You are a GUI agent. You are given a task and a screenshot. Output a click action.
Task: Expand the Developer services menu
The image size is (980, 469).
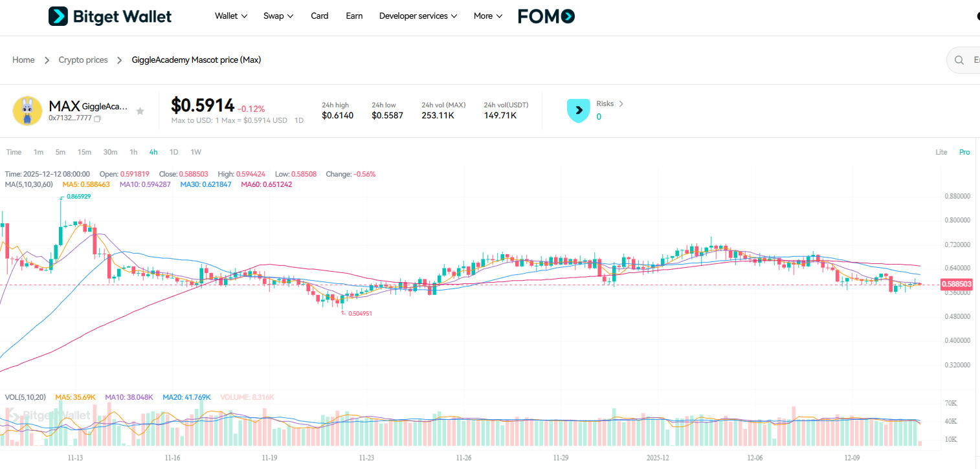tap(418, 16)
